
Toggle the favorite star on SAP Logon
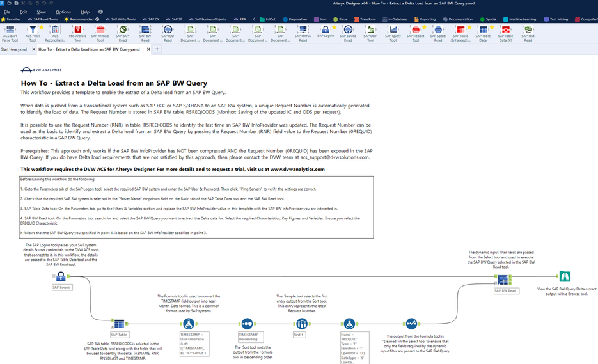click(x=334, y=27)
